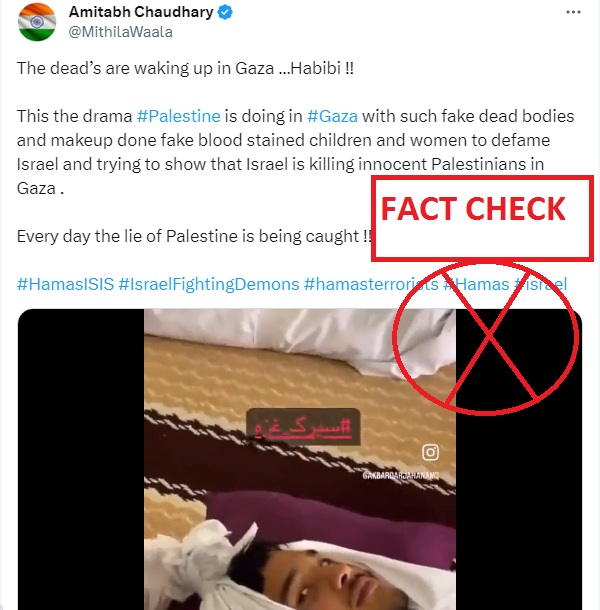Image resolution: width=600 pixels, height=610 pixels.
Task: Play the embedded video of man lying
Action: 300,459
